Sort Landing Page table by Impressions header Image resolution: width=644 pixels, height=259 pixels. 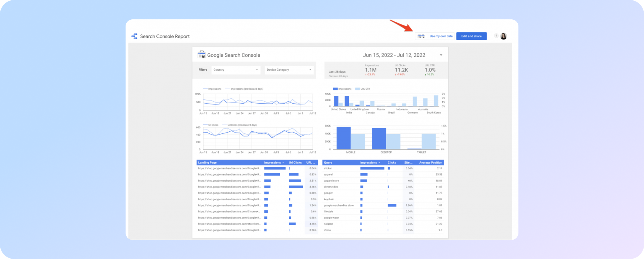point(273,163)
